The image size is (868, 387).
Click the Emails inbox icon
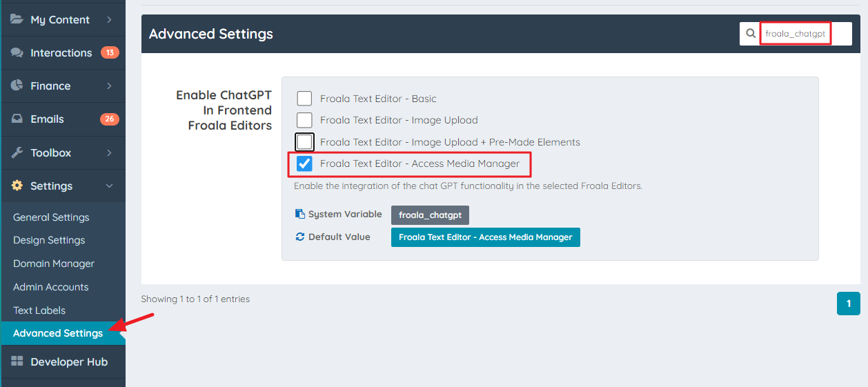coord(17,119)
